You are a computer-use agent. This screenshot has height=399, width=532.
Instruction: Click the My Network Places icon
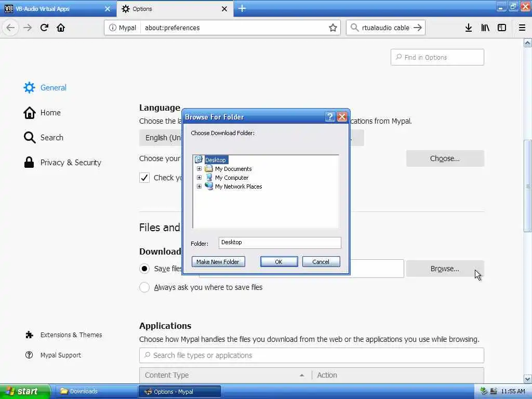(x=209, y=187)
